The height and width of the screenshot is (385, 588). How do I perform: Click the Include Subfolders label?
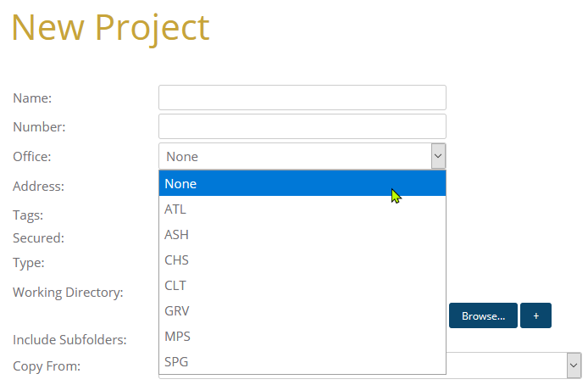point(69,340)
